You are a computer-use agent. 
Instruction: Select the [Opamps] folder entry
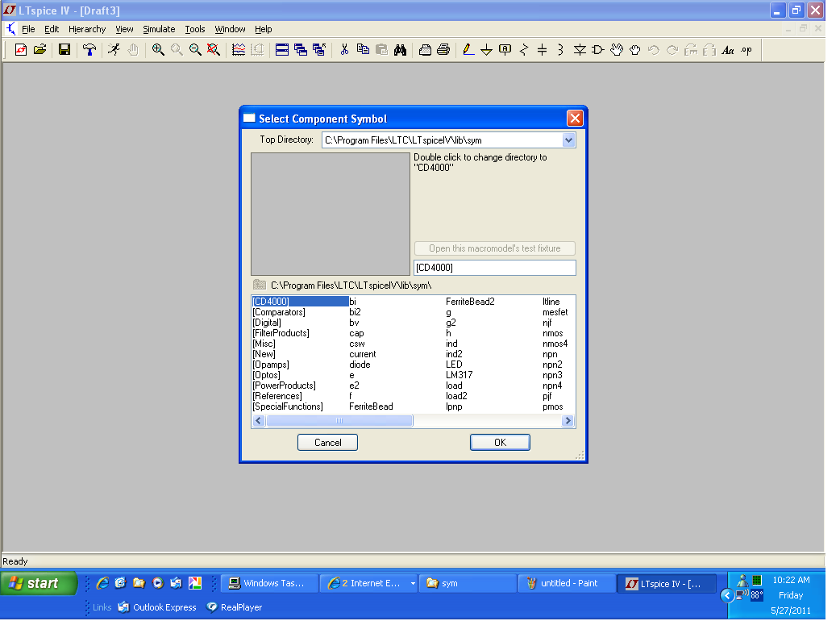click(271, 365)
